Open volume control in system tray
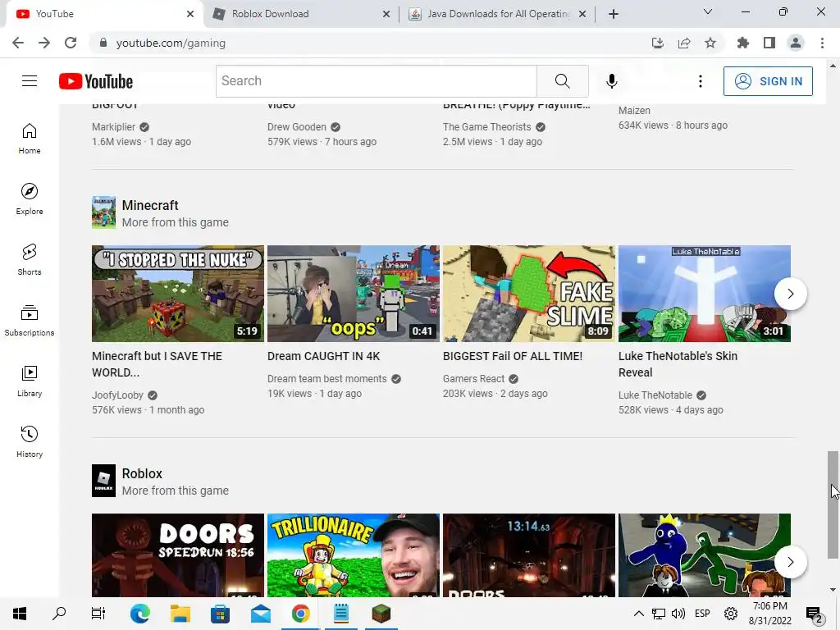 pyautogui.click(x=678, y=614)
